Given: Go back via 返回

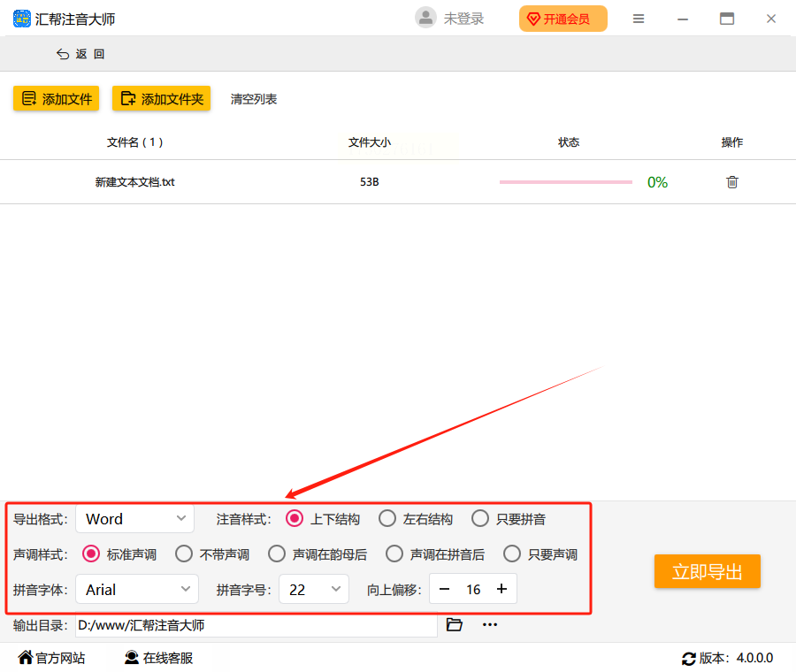Looking at the screenshot, I should (80, 54).
